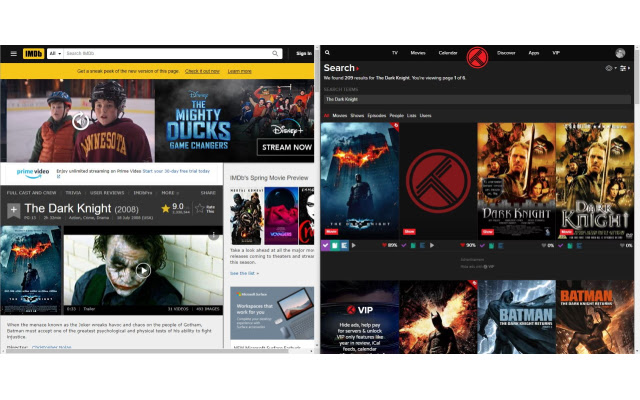Mark the 89% Dark Knight movie as watched
Viewport: 640px width, 400px height.
tap(325, 245)
